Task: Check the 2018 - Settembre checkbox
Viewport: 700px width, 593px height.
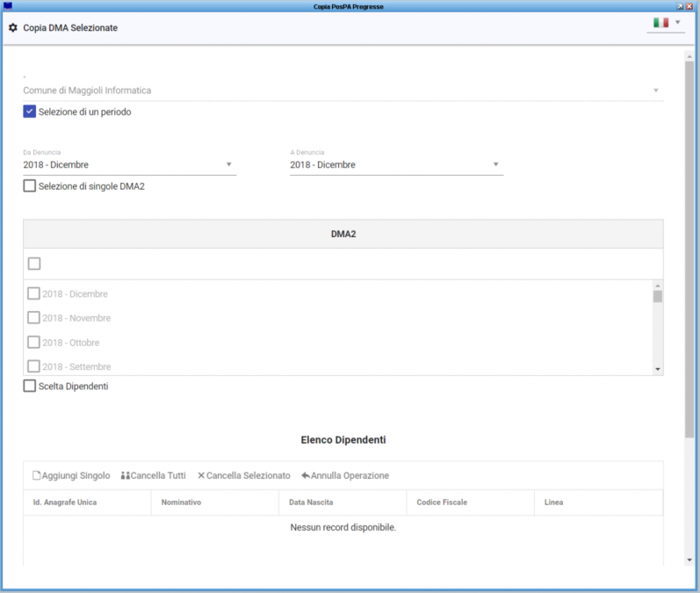Action: coord(33,366)
